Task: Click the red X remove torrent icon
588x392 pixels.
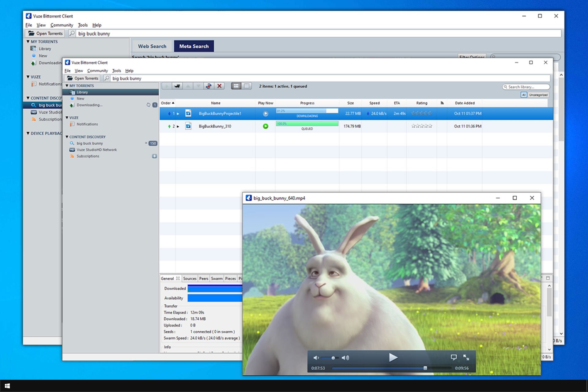Action: [219, 86]
